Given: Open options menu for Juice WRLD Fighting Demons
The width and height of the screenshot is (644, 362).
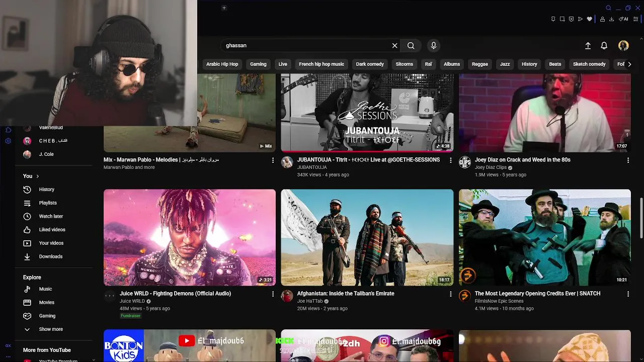Looking at the screenshot, I should tap(273, 294).
